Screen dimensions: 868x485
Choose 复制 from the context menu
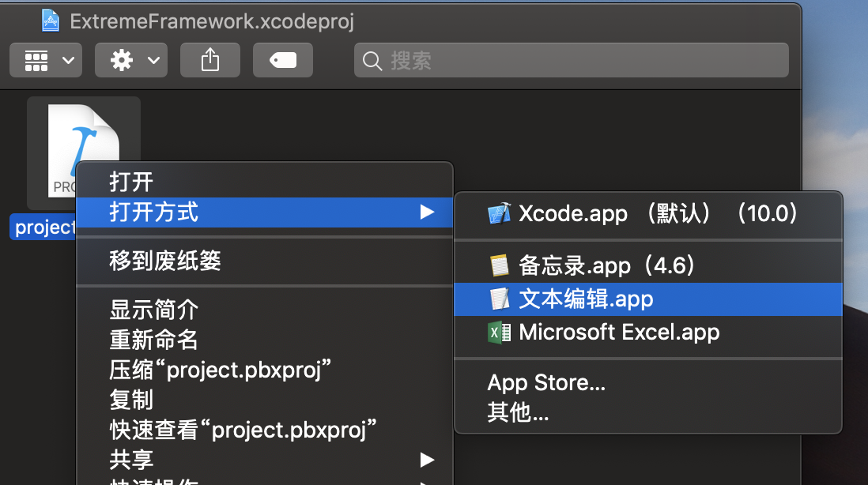pyautogui.click(x=265, y=400)
